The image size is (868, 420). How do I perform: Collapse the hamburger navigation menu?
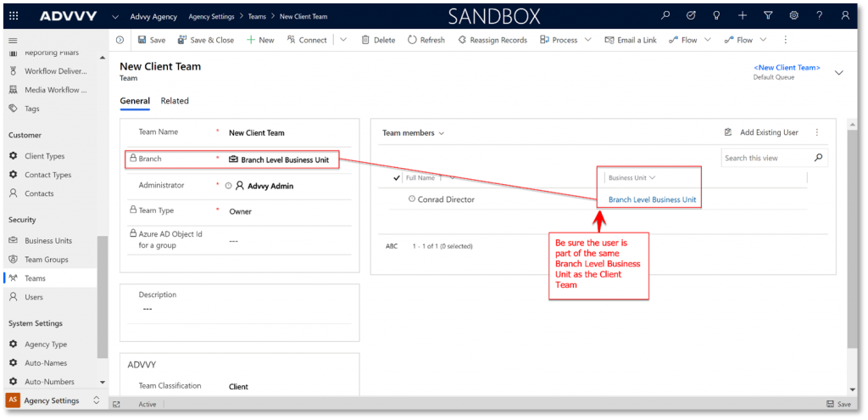coord(12,40)
